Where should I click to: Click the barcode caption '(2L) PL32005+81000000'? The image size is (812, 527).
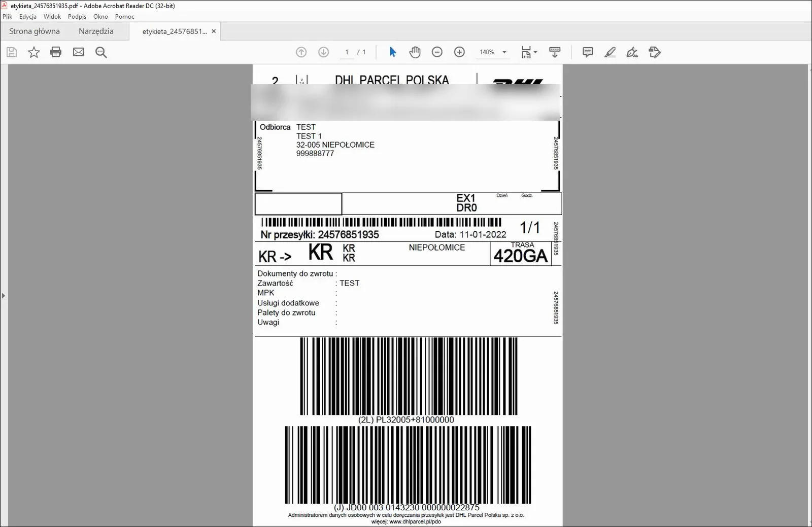406,419
